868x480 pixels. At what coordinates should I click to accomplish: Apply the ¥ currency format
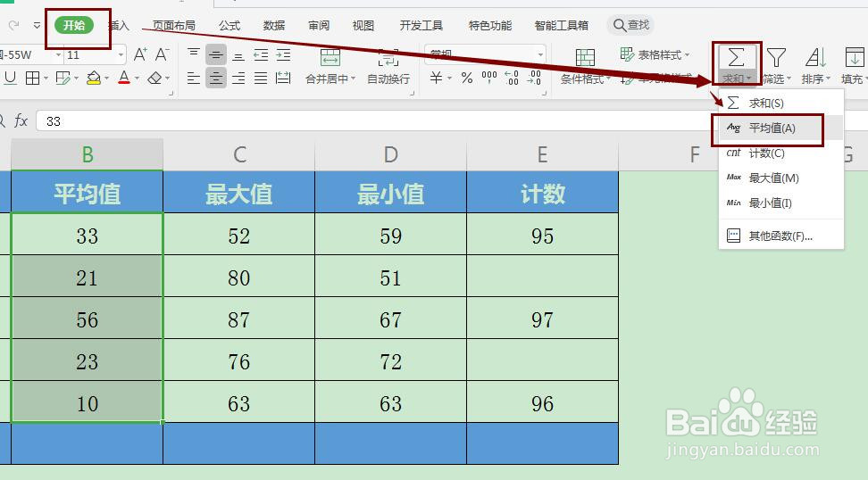click(x=436, y=78)
